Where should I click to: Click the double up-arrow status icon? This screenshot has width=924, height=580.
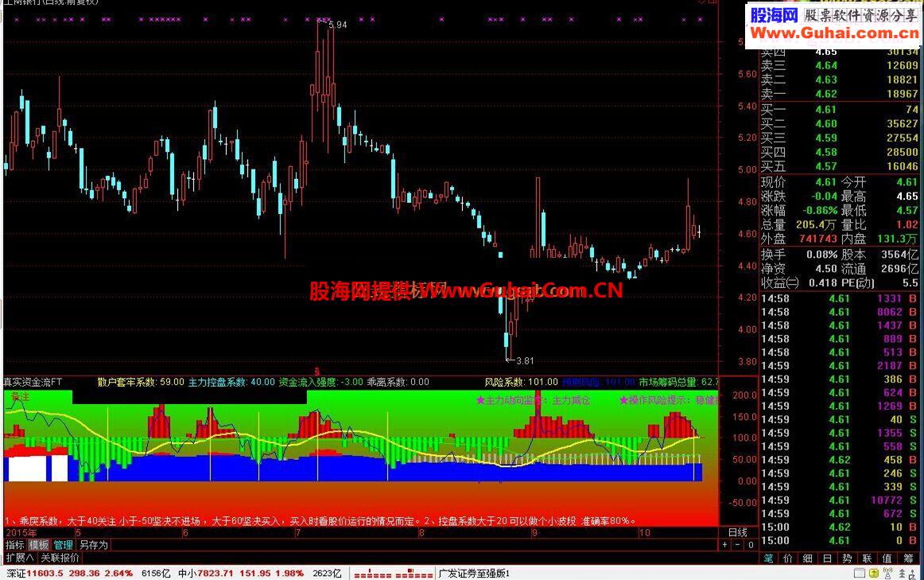901,573
